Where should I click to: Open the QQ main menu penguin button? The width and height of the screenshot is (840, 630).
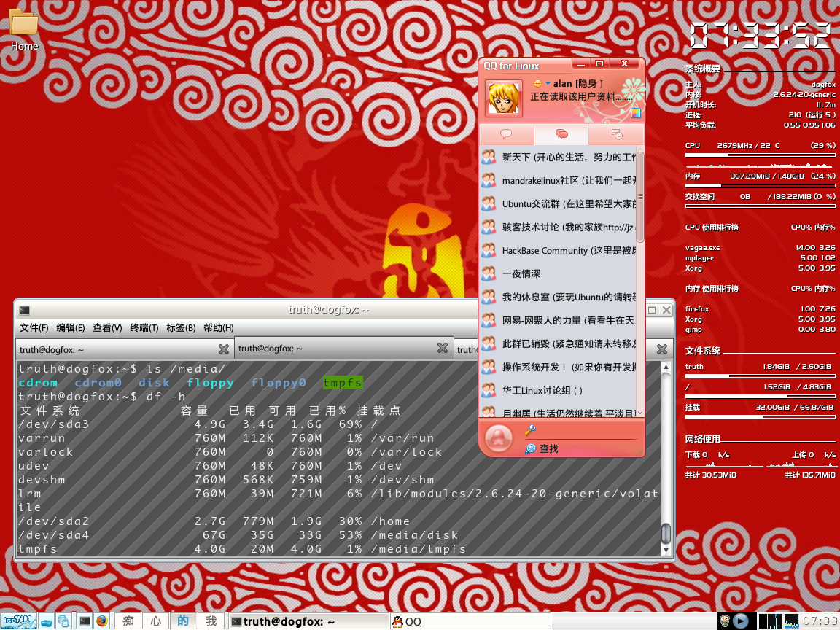click(498, 437)
